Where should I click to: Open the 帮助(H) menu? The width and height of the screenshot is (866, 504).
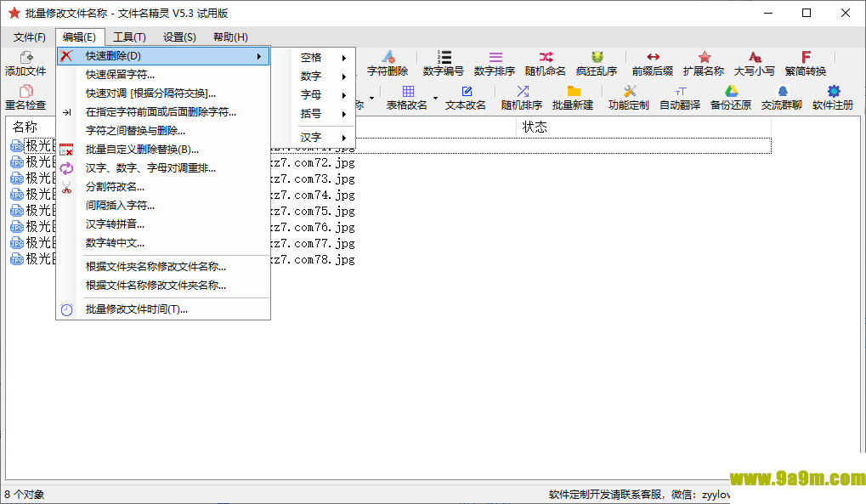click(x=230, y=37)
